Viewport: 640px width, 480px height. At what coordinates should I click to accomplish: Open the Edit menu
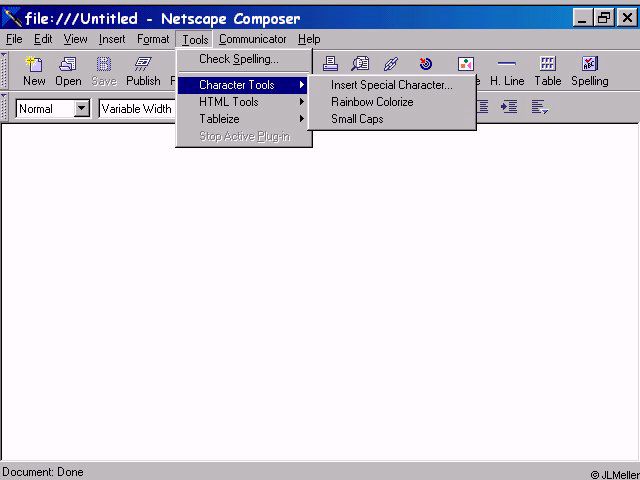click(43, 39)
